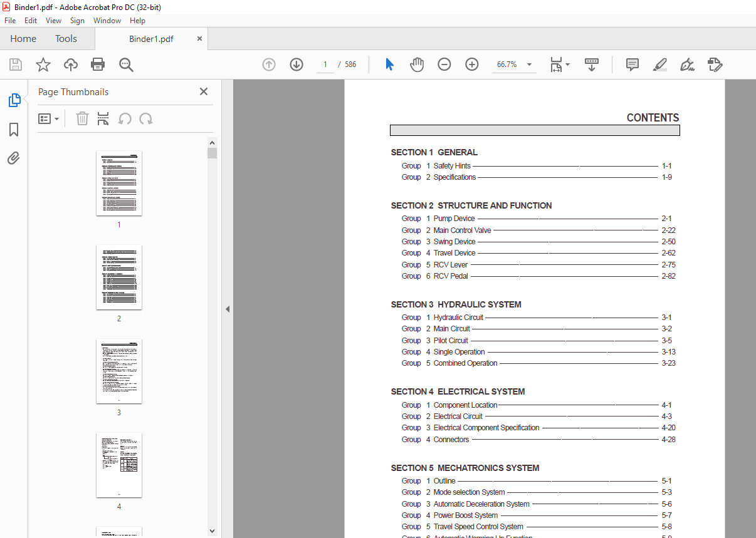Print the document with printer icon
The height and width of the screenshot is (538, 756).
point(98,65)
